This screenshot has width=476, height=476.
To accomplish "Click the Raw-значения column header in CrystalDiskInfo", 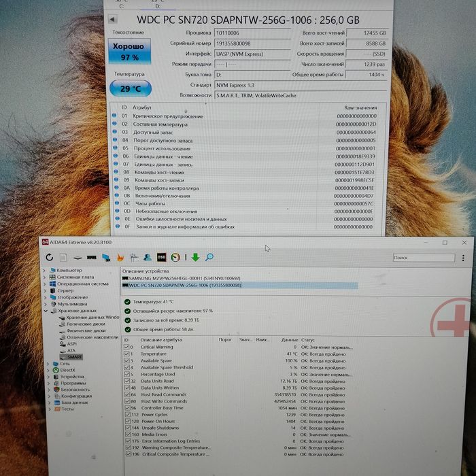I will click(360, 107).
